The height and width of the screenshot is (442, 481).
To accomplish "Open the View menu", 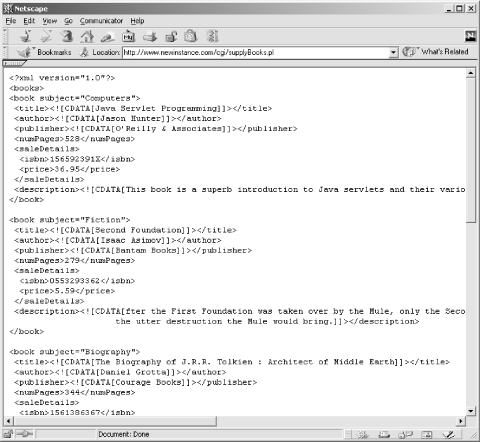I will (50, 21).
